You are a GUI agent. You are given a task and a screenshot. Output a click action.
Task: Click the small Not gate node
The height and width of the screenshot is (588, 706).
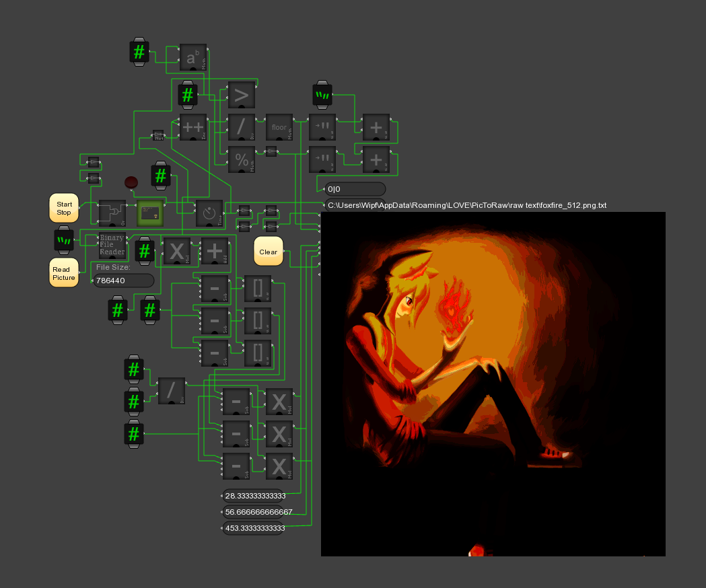158,136
